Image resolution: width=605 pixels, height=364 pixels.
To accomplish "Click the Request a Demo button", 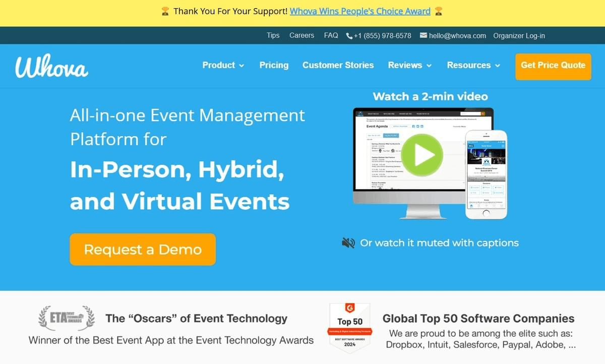I will (143, 249).
